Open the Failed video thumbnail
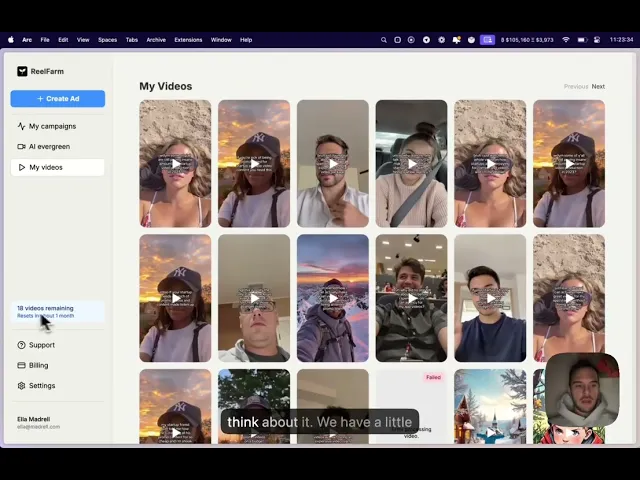 411,407
